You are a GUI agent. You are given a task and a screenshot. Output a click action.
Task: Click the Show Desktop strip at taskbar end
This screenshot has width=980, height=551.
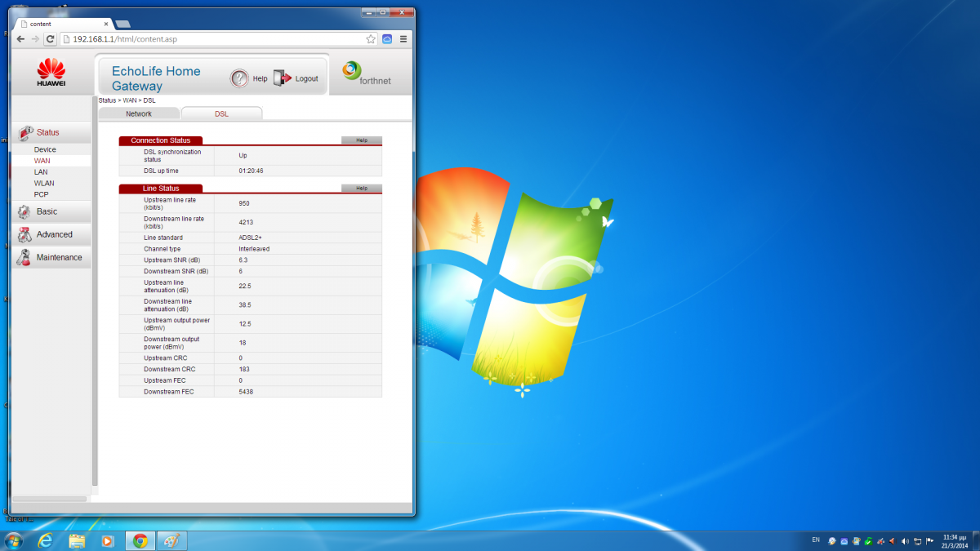coord(976,540)
